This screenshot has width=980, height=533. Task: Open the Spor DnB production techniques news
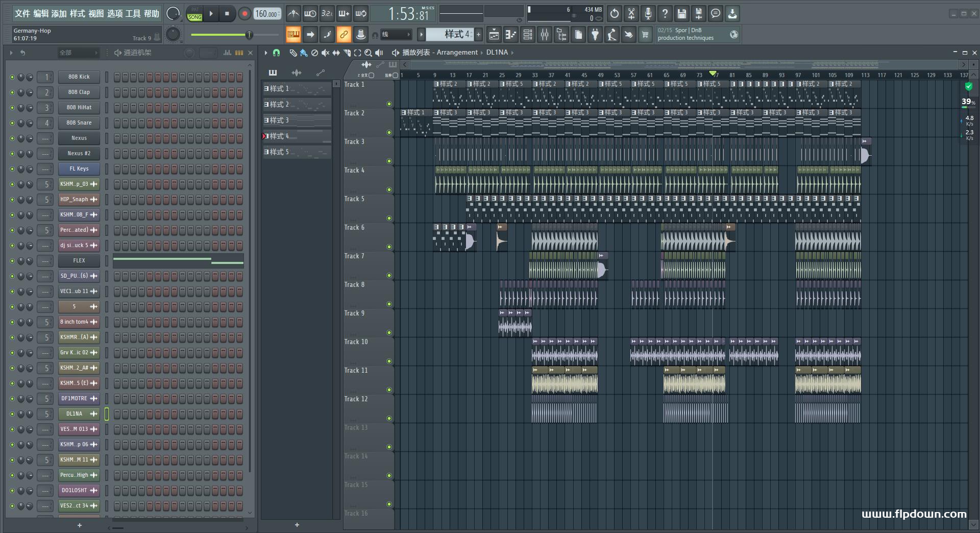point(697,34)
